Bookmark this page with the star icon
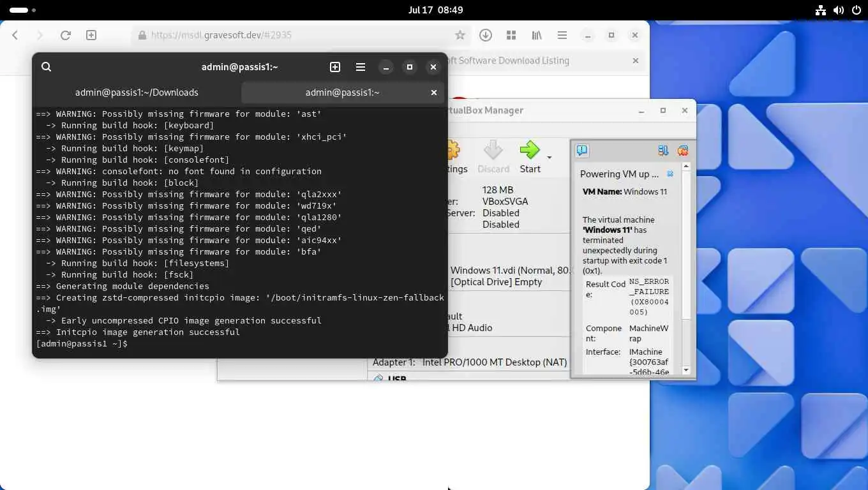868x490 pixels. [x=460, y=35]
